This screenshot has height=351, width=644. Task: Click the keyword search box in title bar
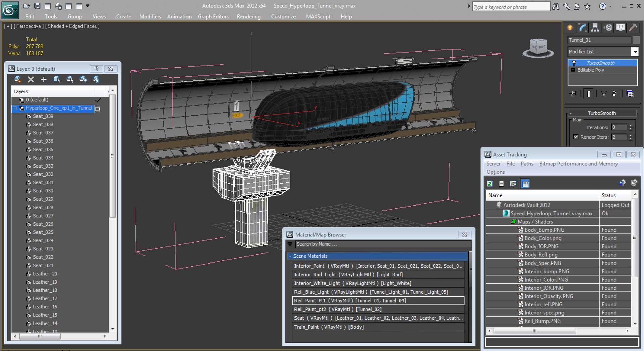pos(511,7)
